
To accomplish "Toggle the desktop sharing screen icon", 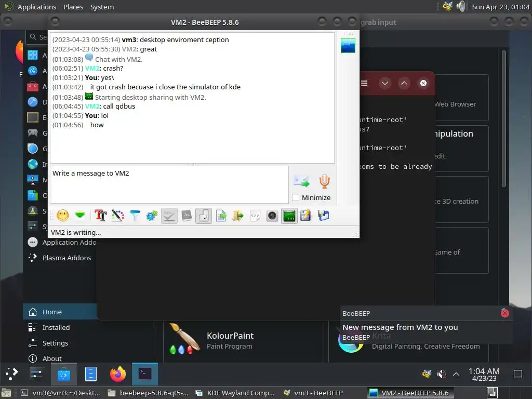I will pyautogui.click(x=289, y=216).
